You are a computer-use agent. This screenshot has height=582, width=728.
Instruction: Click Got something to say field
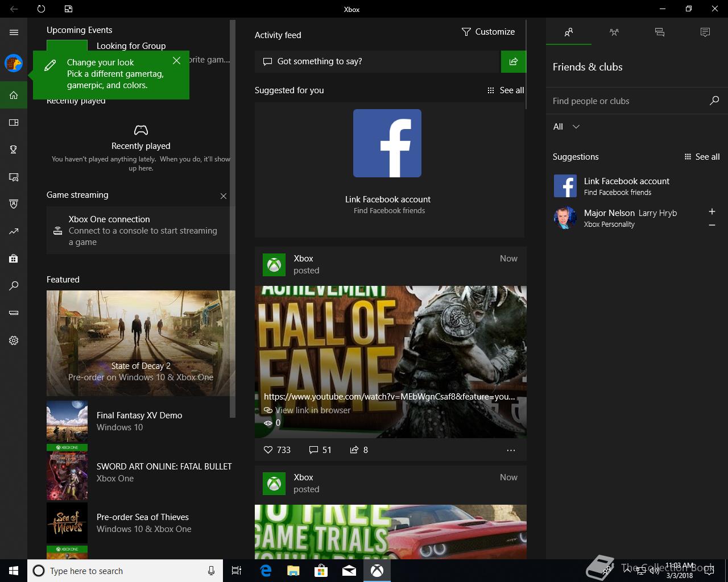point(377,61)
